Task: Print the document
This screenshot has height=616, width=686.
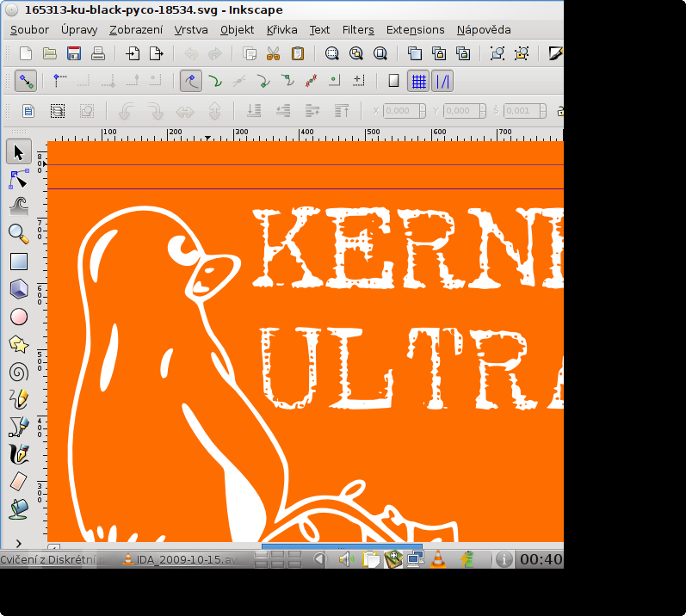Action: (x=98, y=54)
